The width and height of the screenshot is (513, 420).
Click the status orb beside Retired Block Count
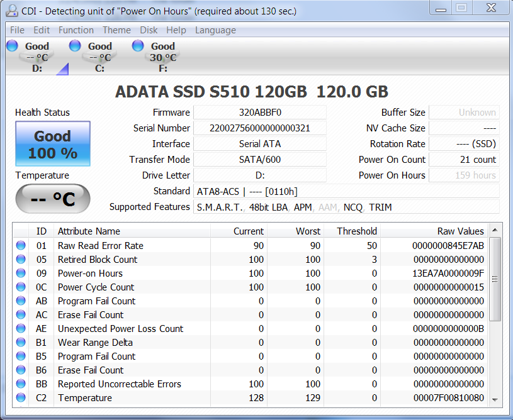pos(21,260)
